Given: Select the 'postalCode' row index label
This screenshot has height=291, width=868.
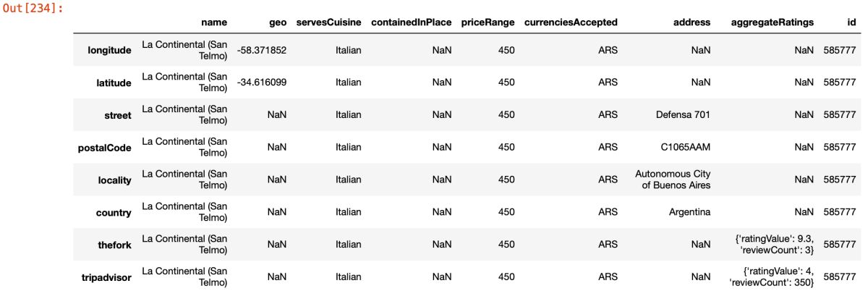Looking at the screenshot, I should [x=104, y=148].
